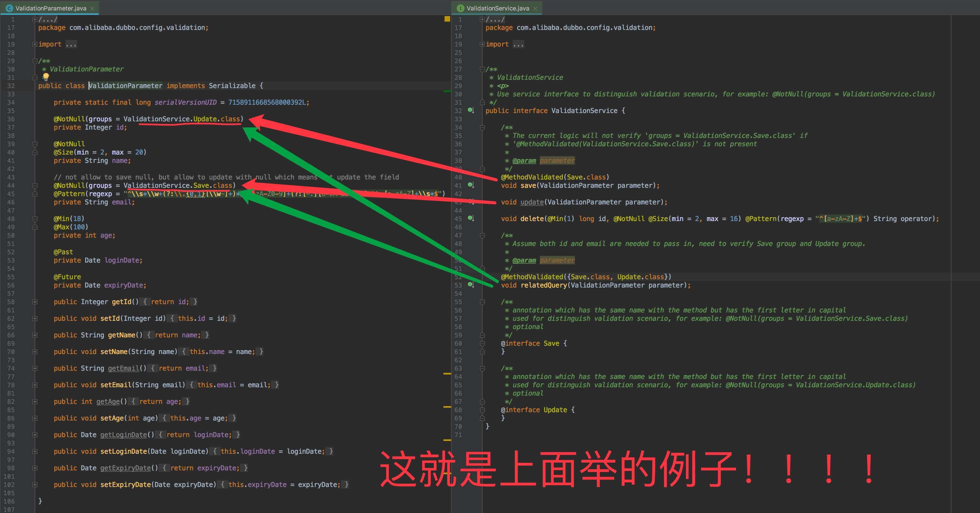Expand folded imports in ValidationParameter.java
This screenshot has height=513, width=980.
click(35, 44)
